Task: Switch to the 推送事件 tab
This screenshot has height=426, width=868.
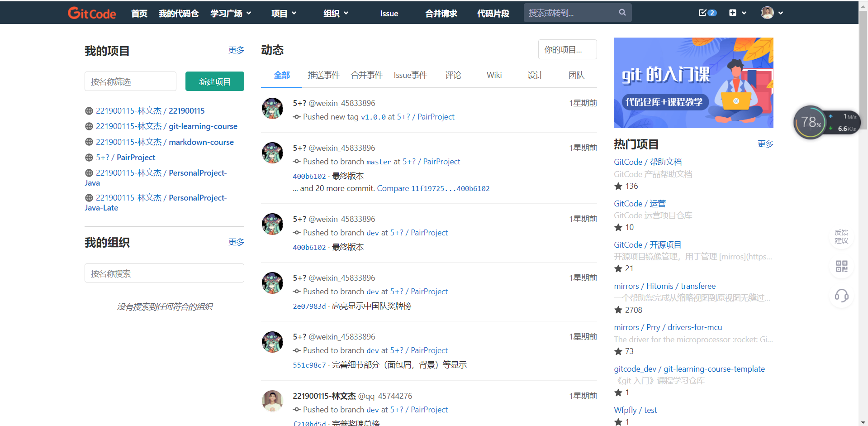Action: point(323,75)
